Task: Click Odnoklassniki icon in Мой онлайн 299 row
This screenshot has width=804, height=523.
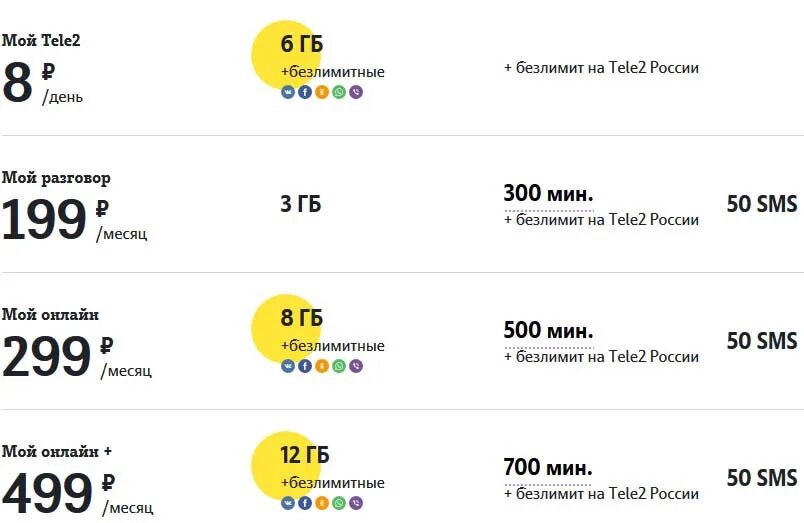Action: pos(322,366)
